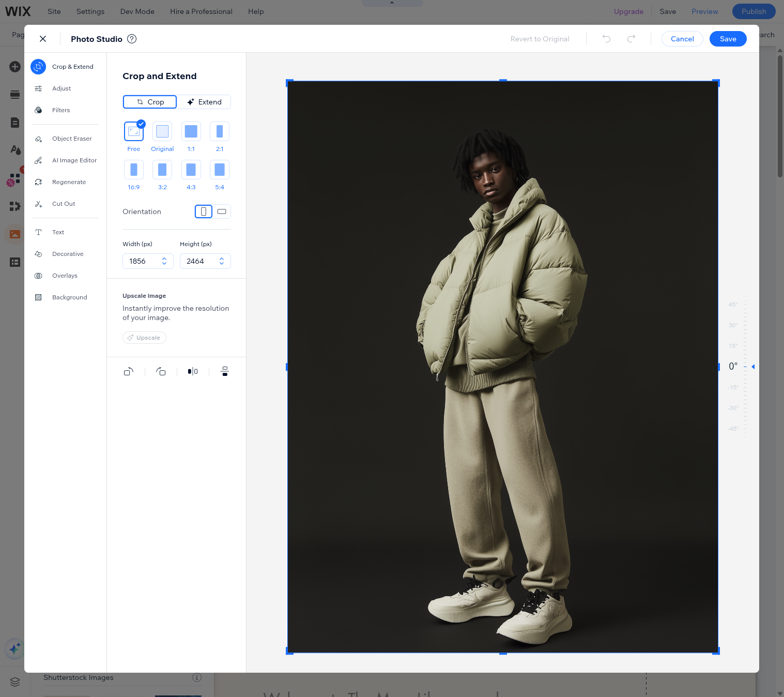Click the Upscale button
This screenshot has height=697, width=784.
(144, 338)
